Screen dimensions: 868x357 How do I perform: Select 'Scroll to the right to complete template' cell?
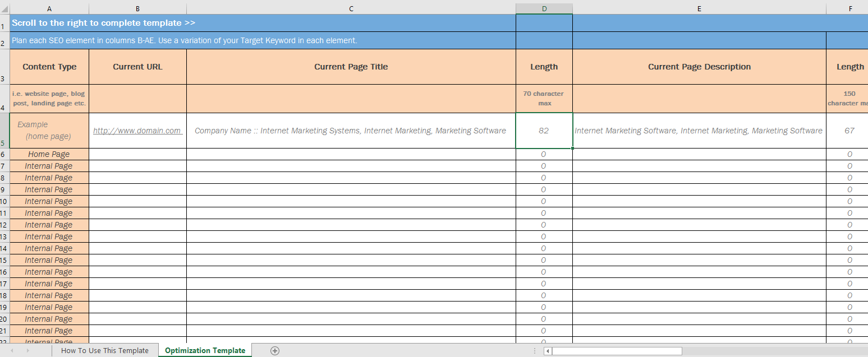pyautogui.click(x=263, y=23)
